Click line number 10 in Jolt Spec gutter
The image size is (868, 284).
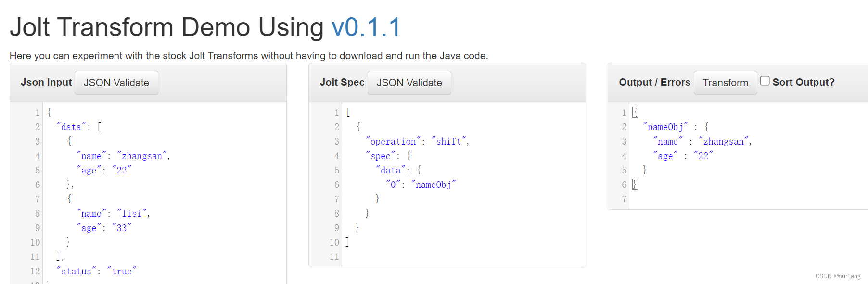tap(334, 242)
